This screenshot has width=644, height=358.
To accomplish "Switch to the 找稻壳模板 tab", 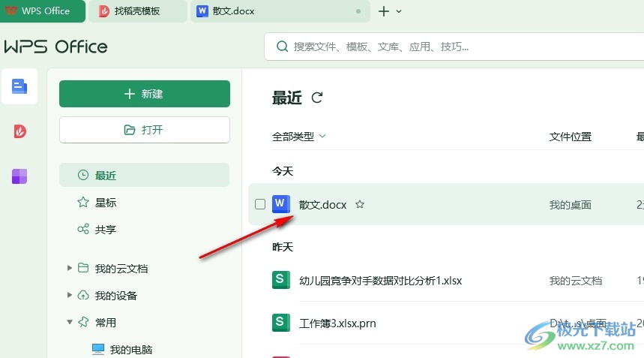I will coord(138,11).
